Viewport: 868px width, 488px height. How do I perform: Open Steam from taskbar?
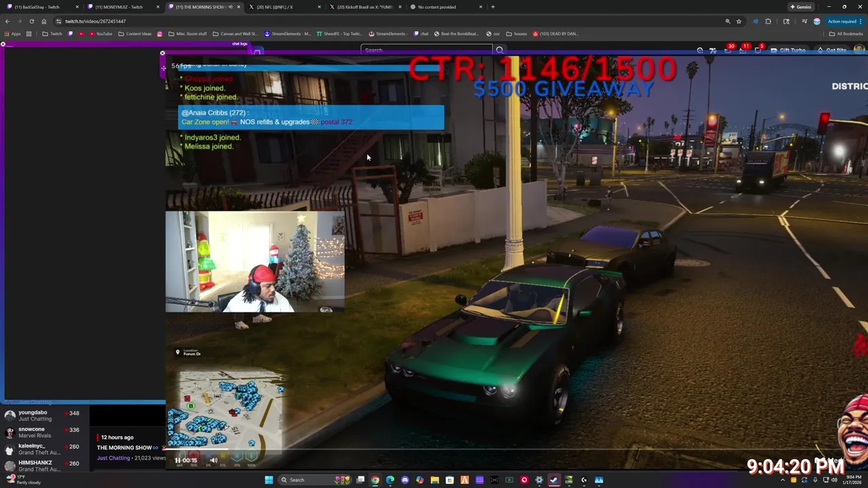[x=554, y=480]
